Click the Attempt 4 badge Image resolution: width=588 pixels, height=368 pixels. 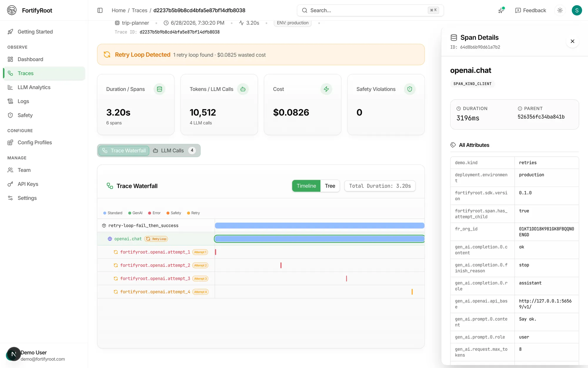pos(200,292)
